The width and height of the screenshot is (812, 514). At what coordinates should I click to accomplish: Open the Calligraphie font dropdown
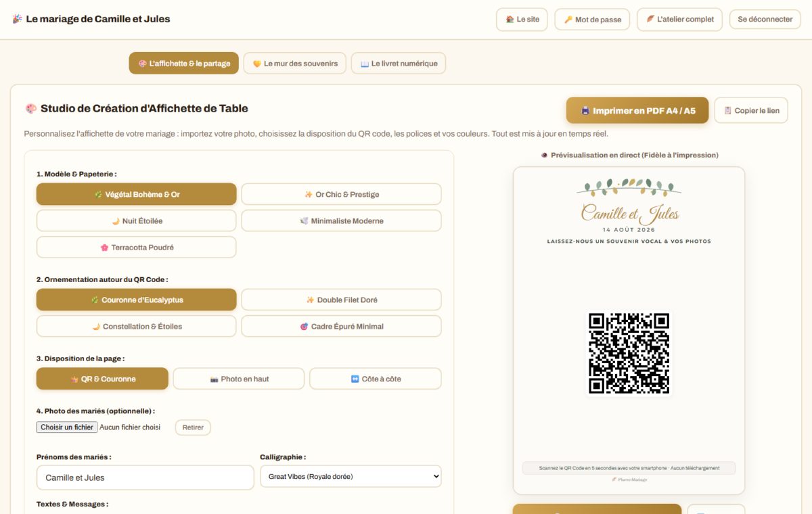point(351,476)
